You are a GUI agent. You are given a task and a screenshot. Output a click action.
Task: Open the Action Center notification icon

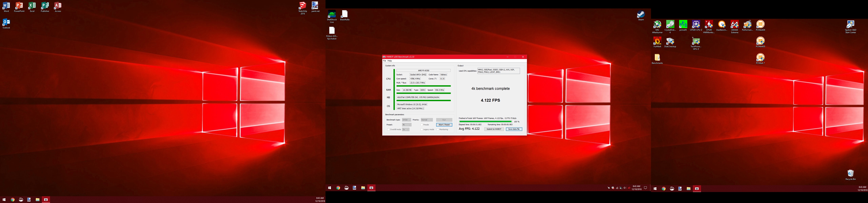(645, 188)
